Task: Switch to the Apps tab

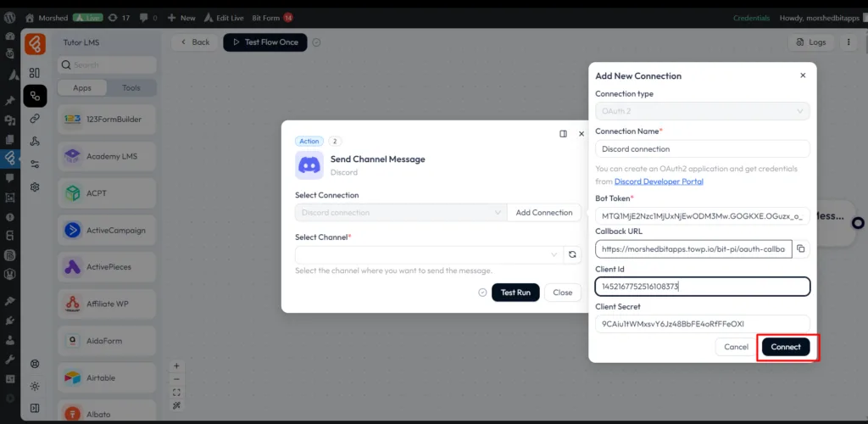Action: coord(82,87)
